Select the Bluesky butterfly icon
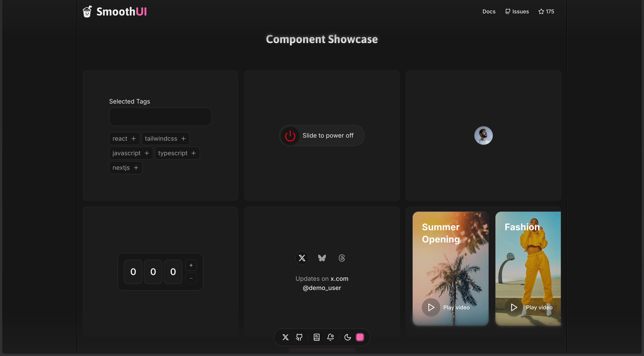The height and width of the screenshot is (356, 644). click(x=322, y=258)
